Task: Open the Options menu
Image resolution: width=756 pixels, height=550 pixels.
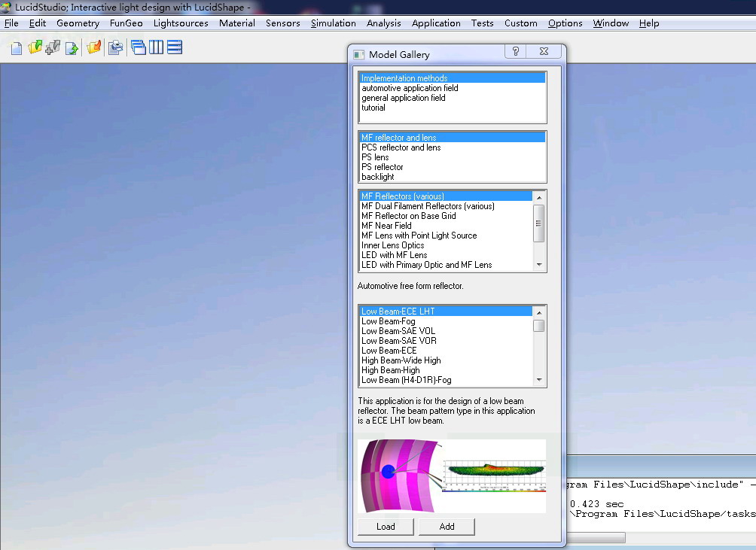Action: (565, 23)
